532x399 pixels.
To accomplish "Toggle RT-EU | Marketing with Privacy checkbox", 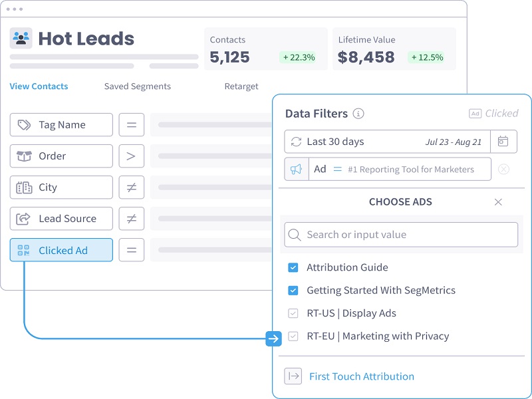I will point(293,336).
